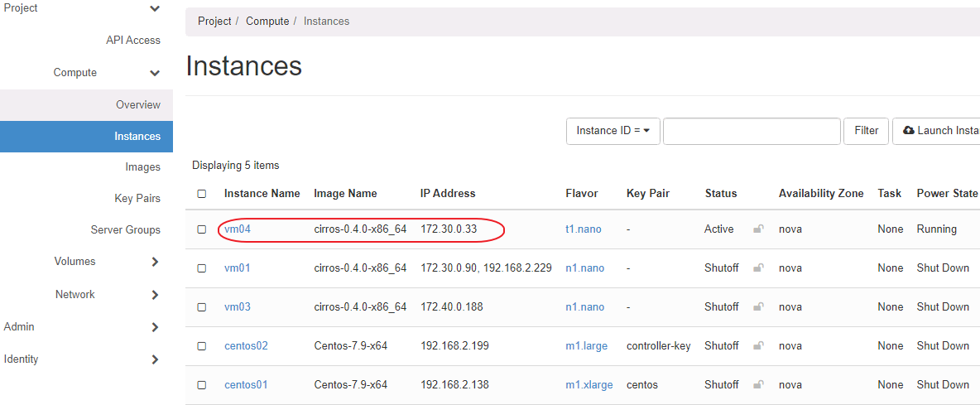The width and height of the screenshot is (980, 405).
Task: Click the lock icon in vm04 row
Action: tap(758, 229)
